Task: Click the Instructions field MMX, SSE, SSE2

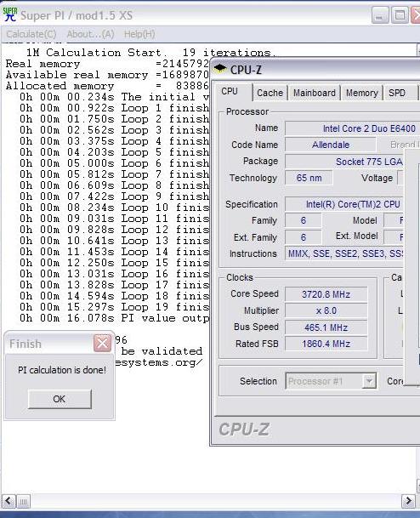Action: [x=344, y=253]
